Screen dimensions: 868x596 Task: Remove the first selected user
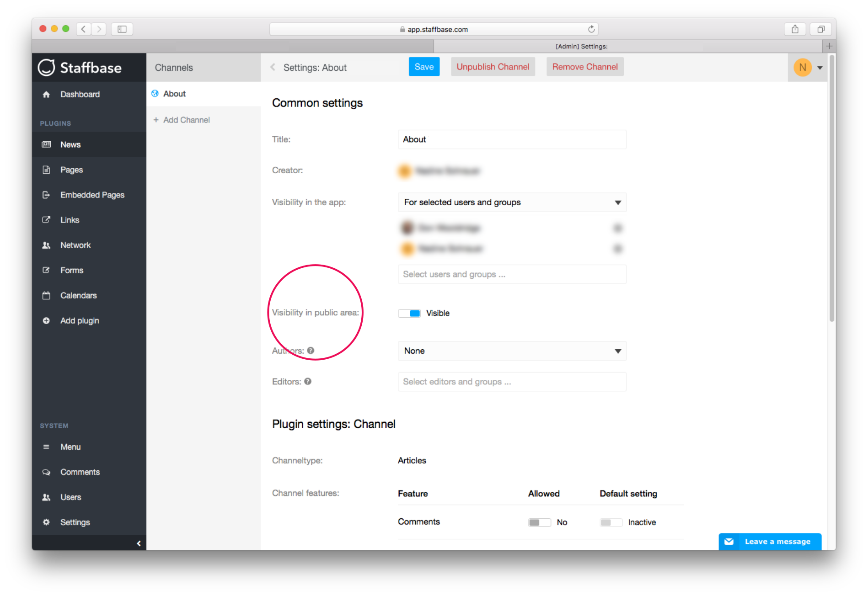coord(618,228)
